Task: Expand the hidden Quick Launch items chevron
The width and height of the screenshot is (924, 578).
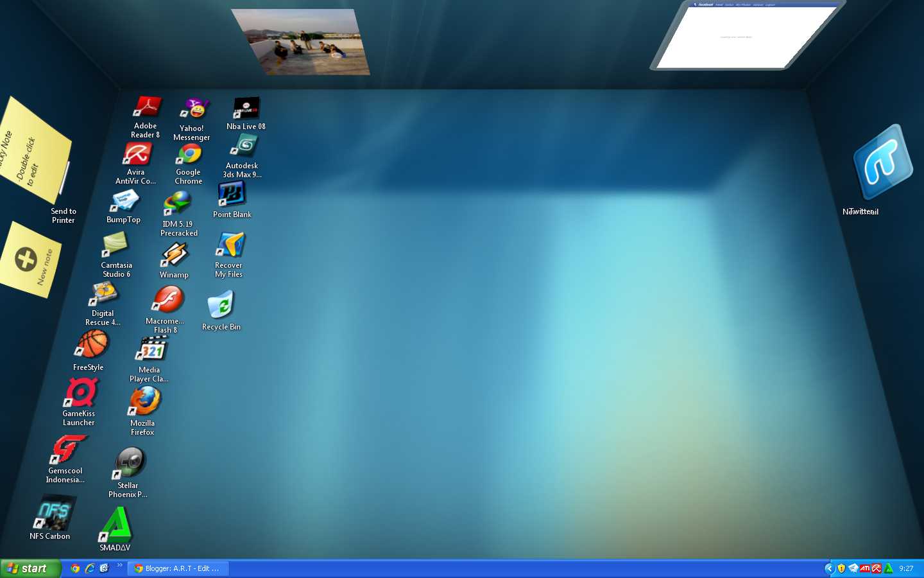Action: click(x=119, y=565)
